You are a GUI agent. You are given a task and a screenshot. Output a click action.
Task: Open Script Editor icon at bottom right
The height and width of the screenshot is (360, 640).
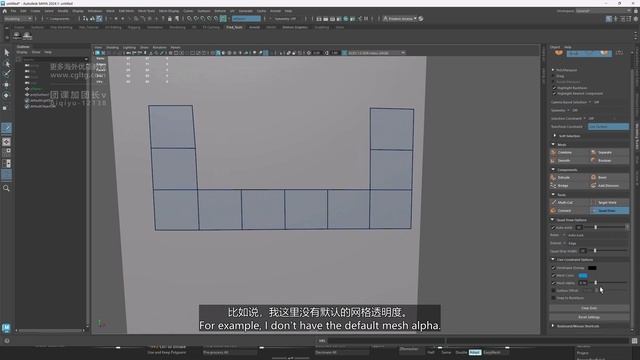(634, 340)
